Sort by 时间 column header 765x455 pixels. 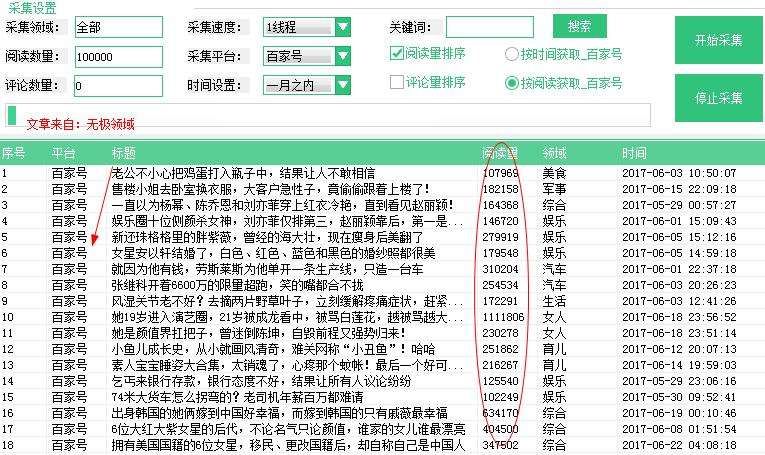[x=634, y=153]
